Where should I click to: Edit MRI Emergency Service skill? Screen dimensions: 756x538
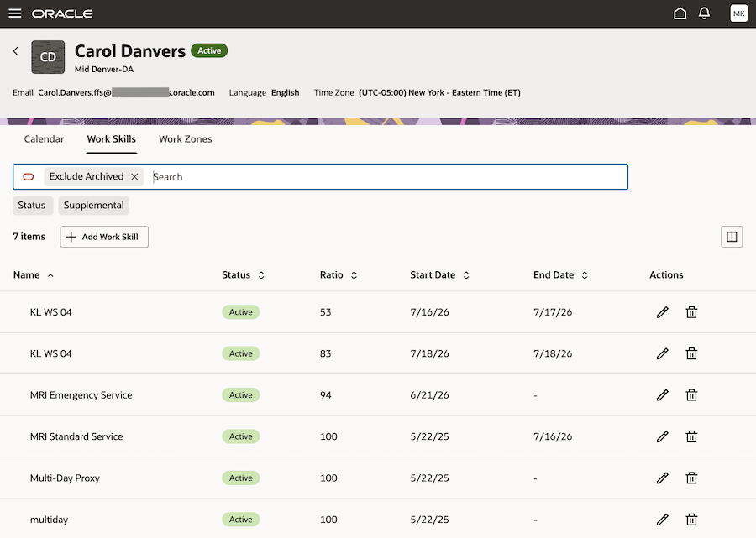coord(663,395)
